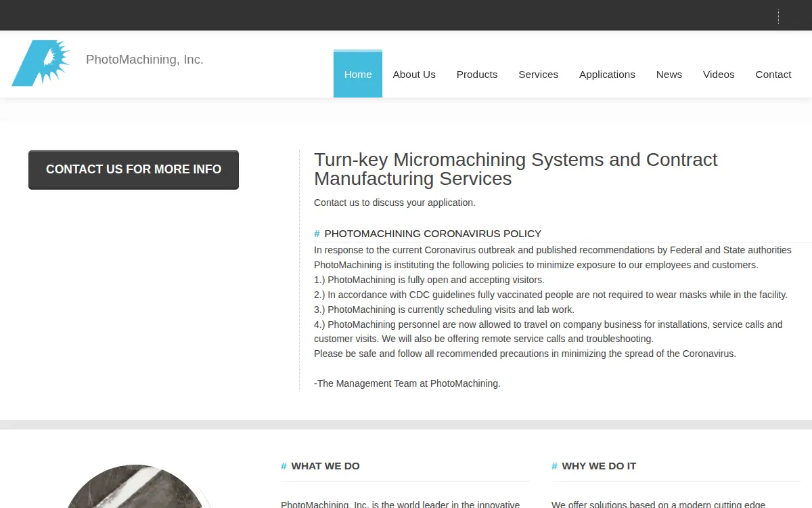Viewport: 812px width, 508px height.
Task: Click '-The Management Team at PhotoMachining.' text
Action: pos(407,383)
